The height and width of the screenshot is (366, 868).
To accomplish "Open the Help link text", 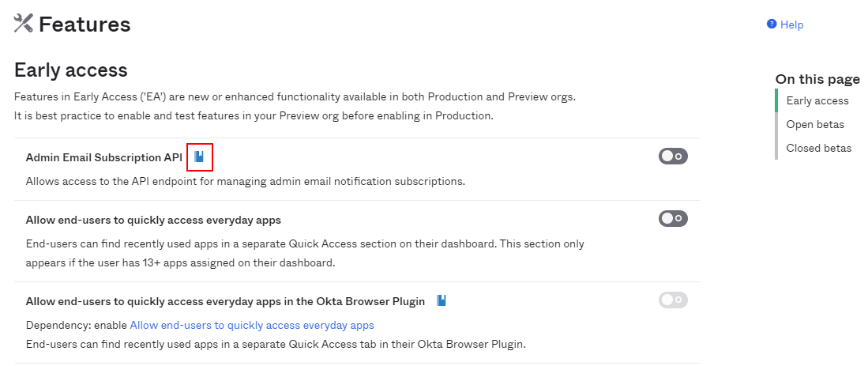I will (791, 25).
